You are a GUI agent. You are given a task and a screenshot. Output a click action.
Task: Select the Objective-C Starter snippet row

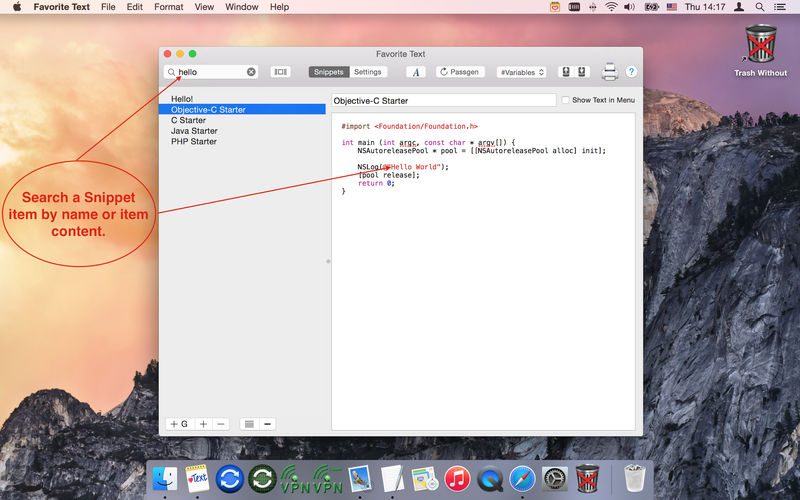[x=242, y=109]
